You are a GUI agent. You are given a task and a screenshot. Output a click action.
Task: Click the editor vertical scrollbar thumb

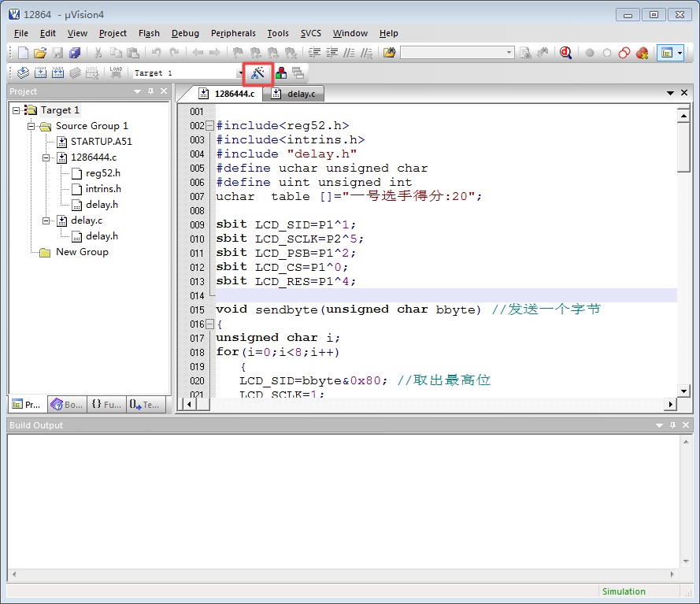pyautogui.click(x=683, y=148)
